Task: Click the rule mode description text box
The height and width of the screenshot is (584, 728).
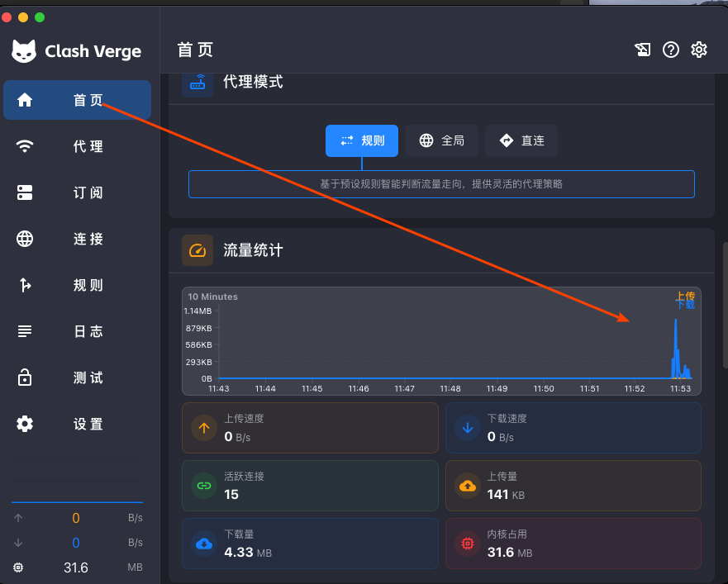Action: tap(441, 184)
